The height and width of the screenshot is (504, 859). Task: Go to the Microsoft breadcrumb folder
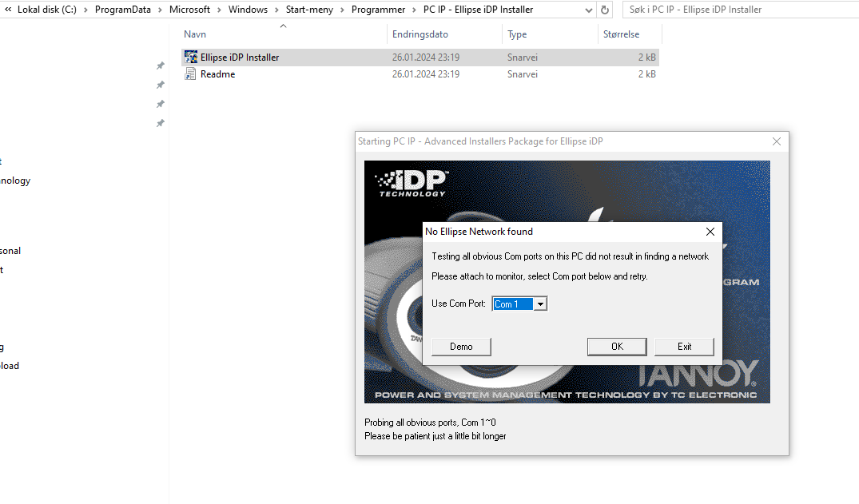[189, 10]
